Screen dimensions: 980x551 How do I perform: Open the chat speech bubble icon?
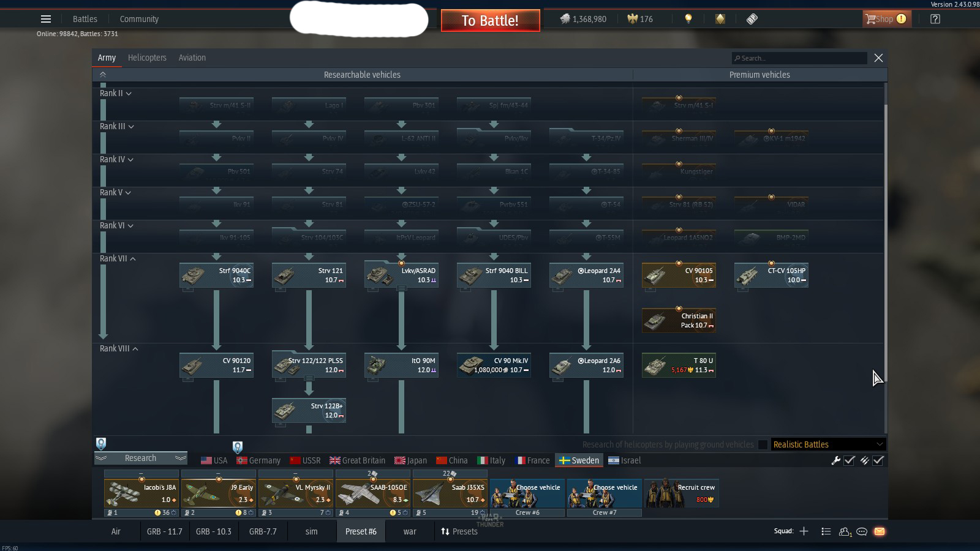point(862,531)
